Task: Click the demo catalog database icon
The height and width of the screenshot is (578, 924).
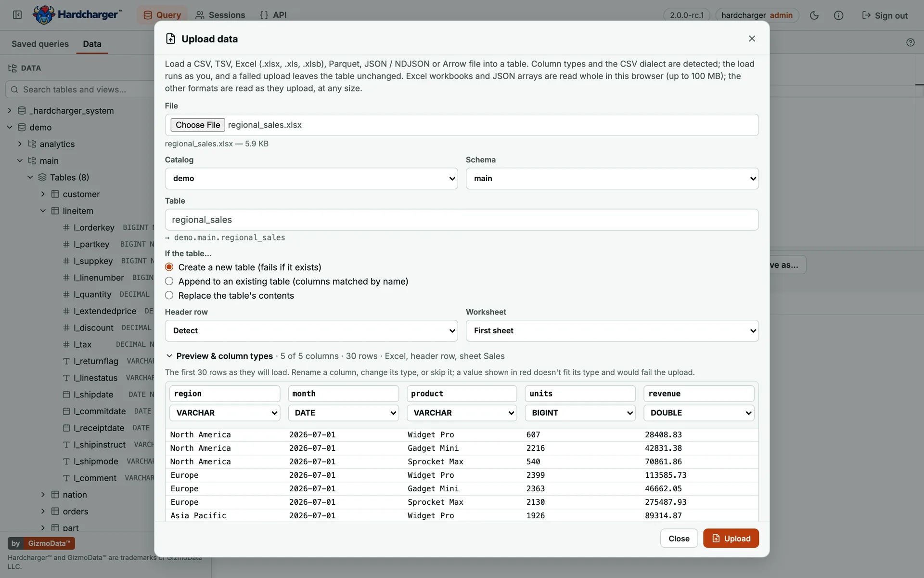Action: 22,127
